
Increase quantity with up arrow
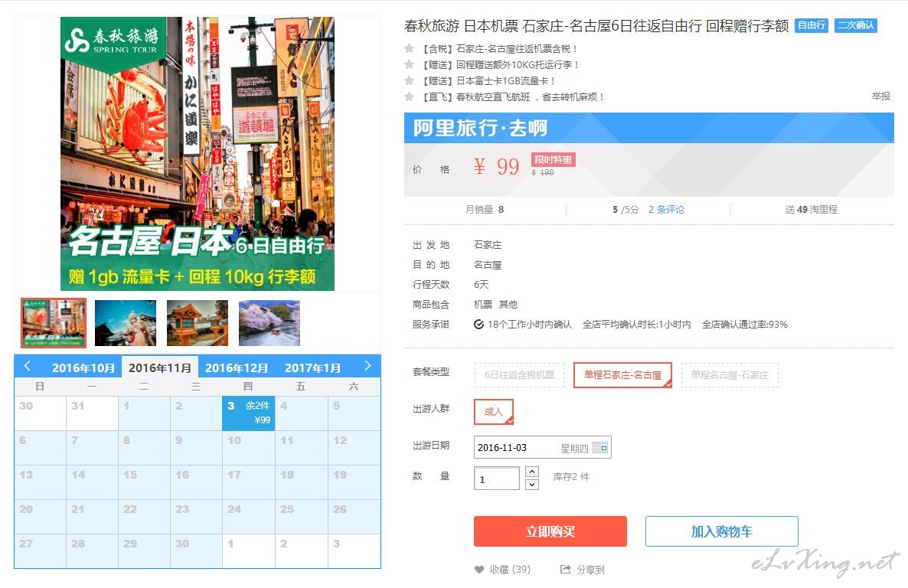(x=532, y=472)
